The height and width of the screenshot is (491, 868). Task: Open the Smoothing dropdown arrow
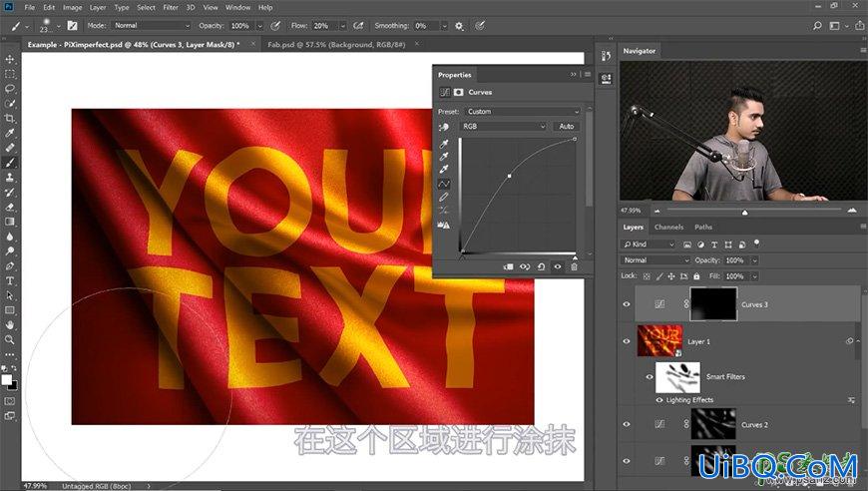pyautogui.click(x=444, y=26)
